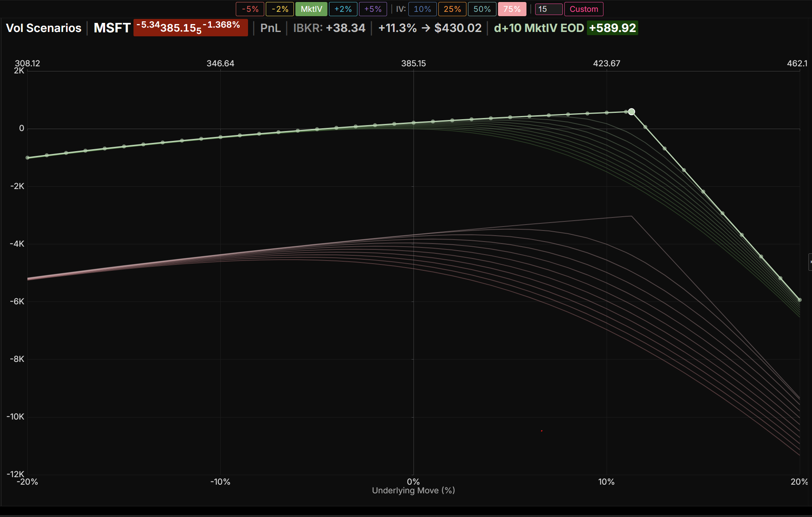This screenshot has height=517, width=812.
Task: Expand the side panel arrow at right edge
Action: (x=810, y=262)
